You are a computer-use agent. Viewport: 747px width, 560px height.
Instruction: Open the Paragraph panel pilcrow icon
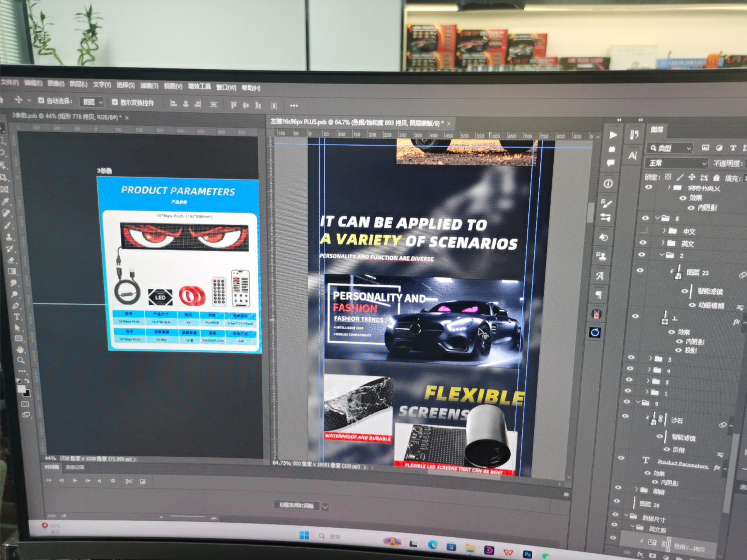coord(598,295)
